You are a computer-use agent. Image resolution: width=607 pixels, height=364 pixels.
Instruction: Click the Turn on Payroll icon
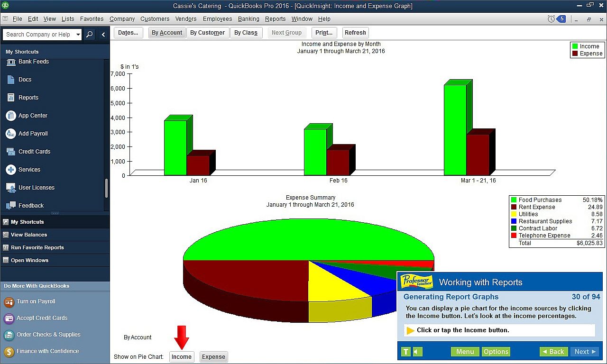pos(9,302)
